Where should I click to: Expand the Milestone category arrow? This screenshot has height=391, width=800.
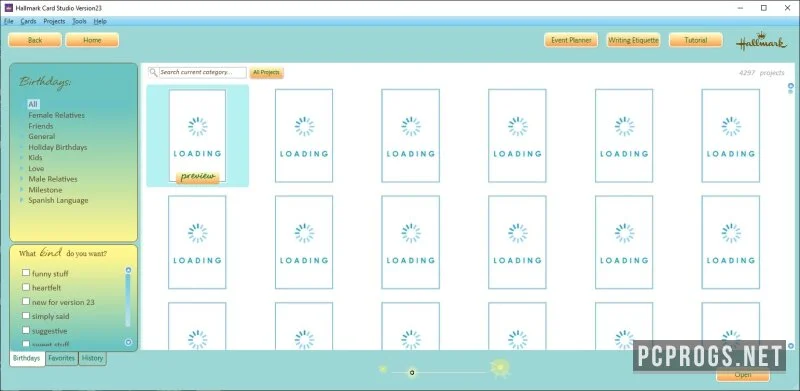click(x=21, y=189)
